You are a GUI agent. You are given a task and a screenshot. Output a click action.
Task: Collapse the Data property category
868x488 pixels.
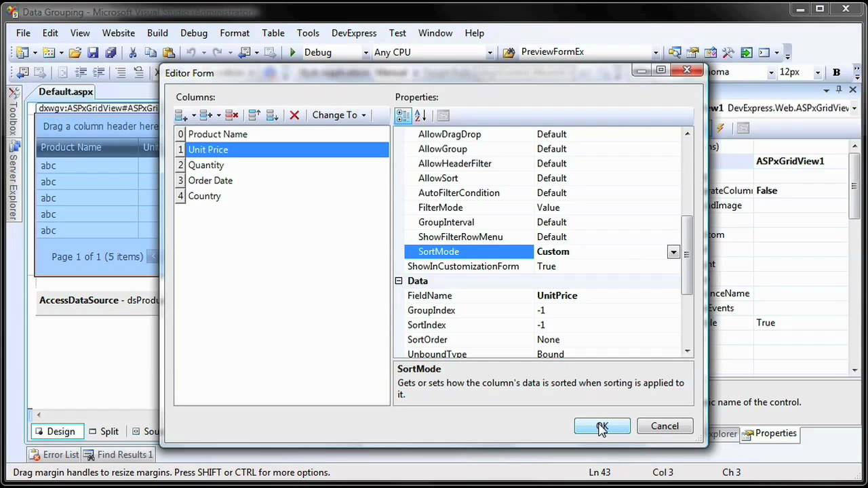pos(399,281)
